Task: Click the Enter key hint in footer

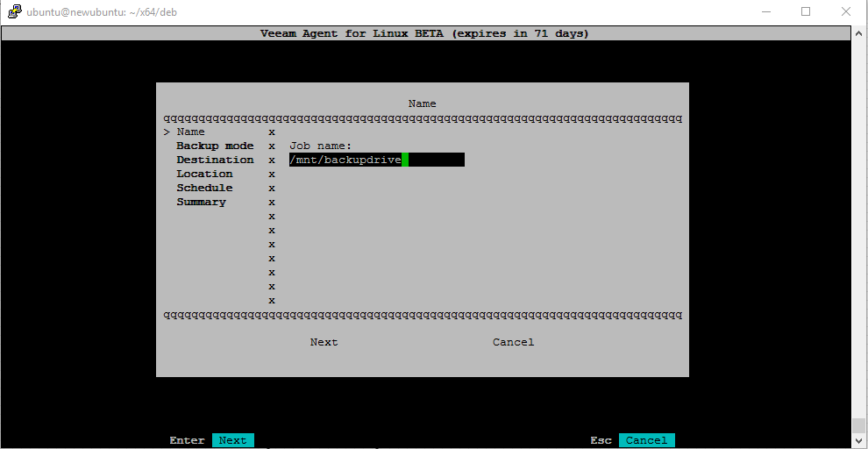Action: point(187,441)
